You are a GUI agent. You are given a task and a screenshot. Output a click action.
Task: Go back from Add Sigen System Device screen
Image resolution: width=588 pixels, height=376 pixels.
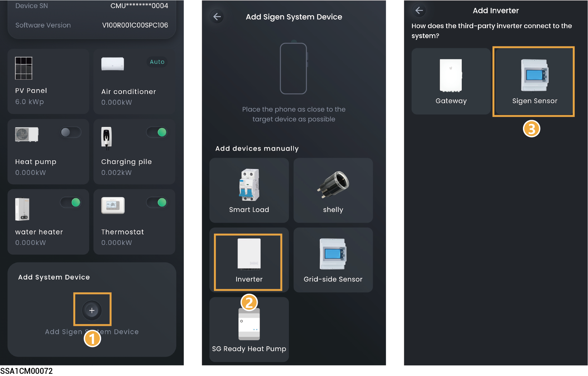click(217, 16)
